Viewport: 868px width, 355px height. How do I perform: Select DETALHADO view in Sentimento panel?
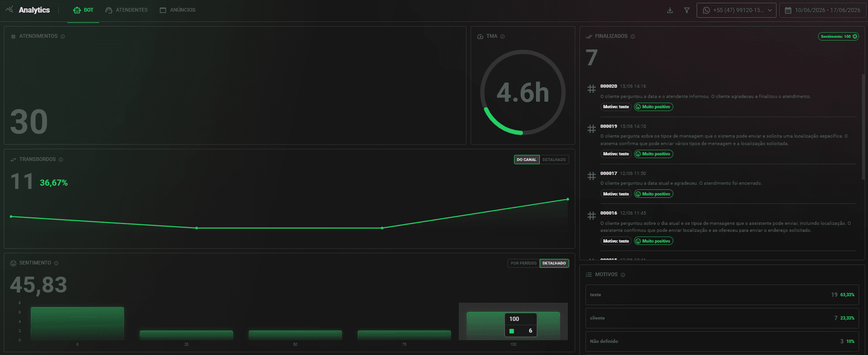click(x=554, y=263)
